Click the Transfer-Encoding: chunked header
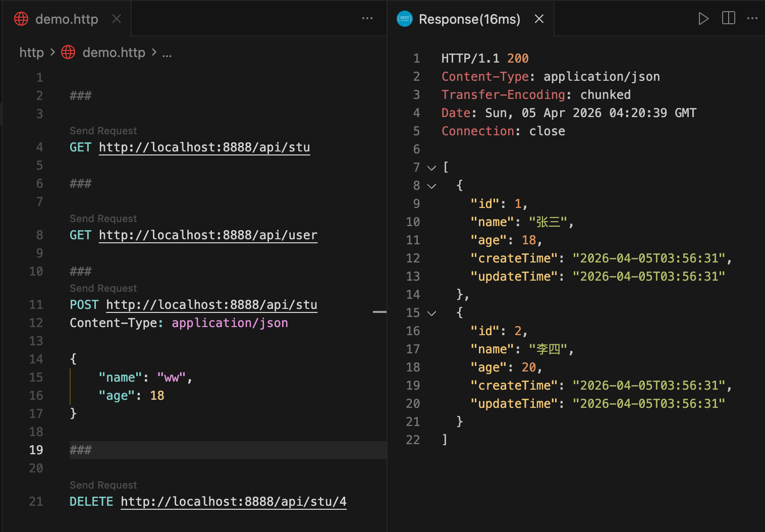The width and height of the screenshot is (765, 532). (x=536, y=95)
